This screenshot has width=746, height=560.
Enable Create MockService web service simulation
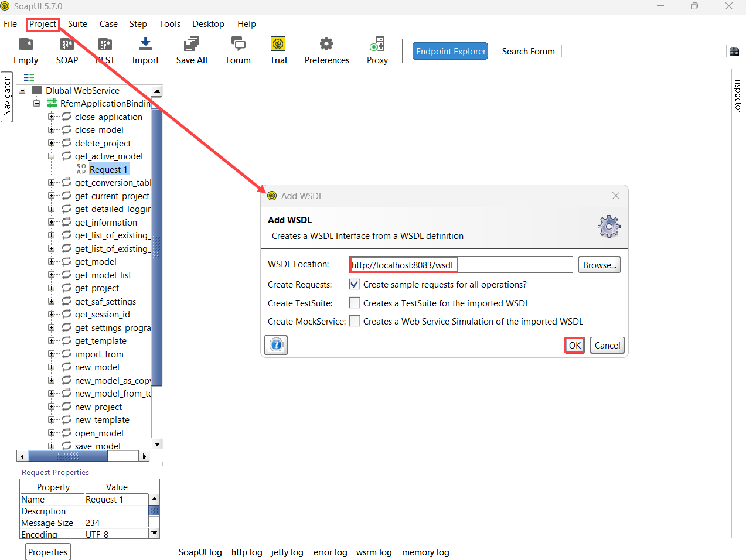[x=354, y=321]
